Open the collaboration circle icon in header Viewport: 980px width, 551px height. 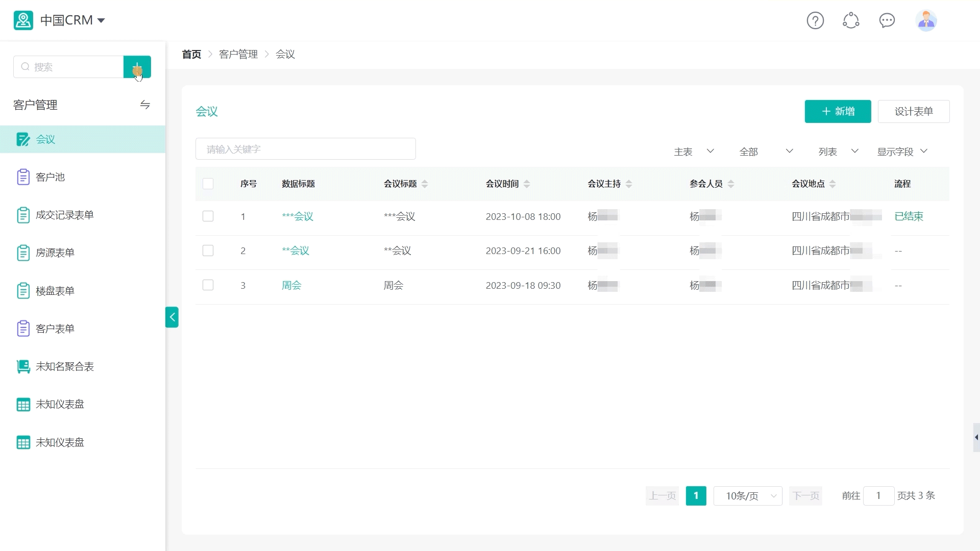[851, 20]
